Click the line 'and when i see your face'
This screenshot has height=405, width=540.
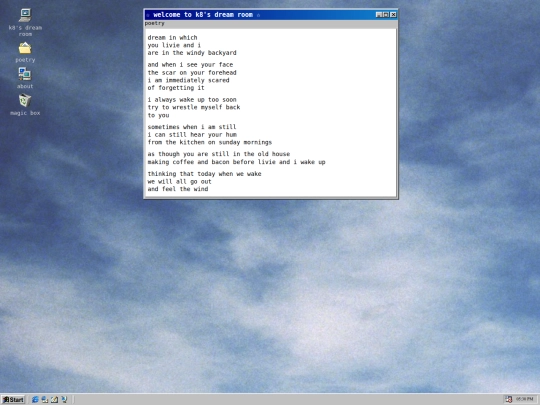(190, 65)
